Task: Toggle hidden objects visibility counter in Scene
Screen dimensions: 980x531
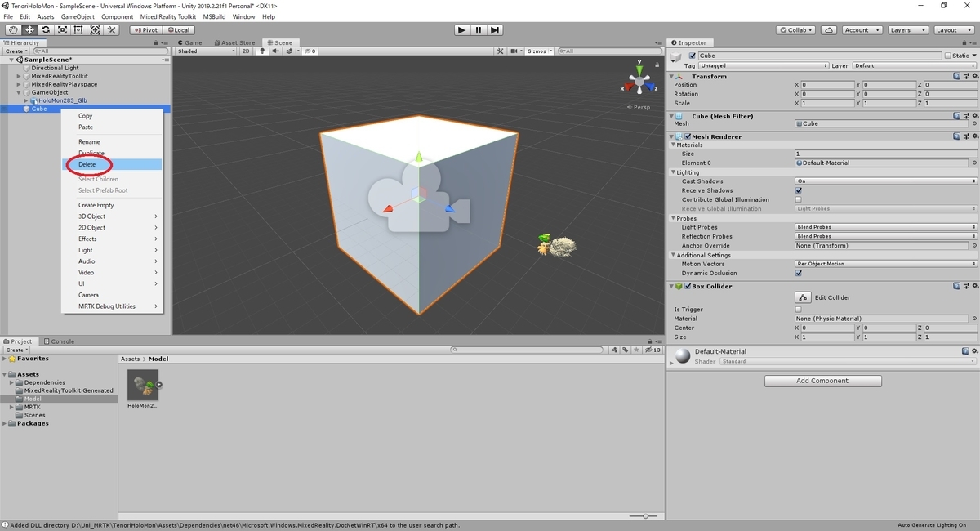Action: tap(310, 51)
